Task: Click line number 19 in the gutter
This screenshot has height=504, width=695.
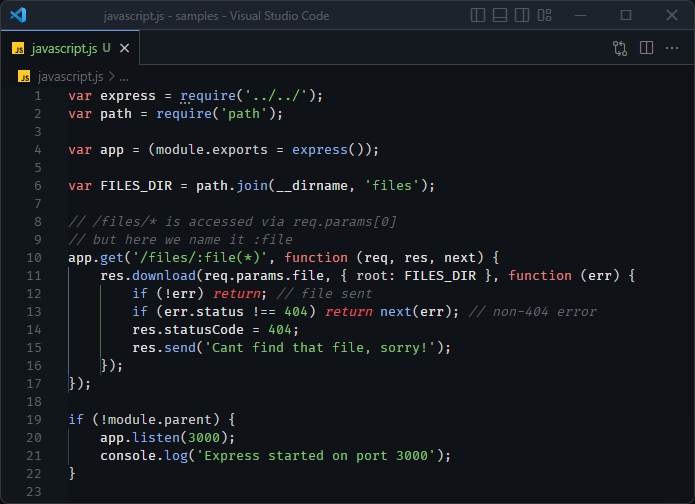Action: [34, 419]
